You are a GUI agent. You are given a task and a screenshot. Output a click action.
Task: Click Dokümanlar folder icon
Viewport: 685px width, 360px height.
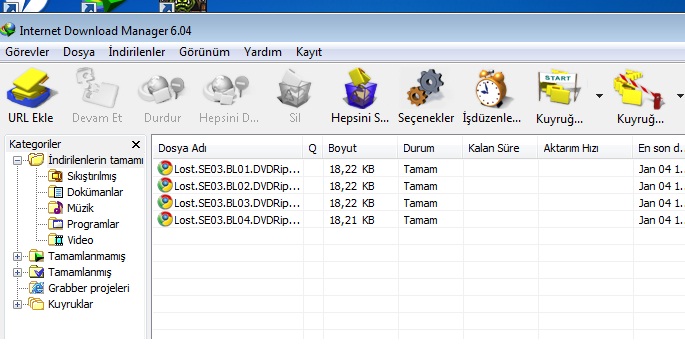point(55,192)
